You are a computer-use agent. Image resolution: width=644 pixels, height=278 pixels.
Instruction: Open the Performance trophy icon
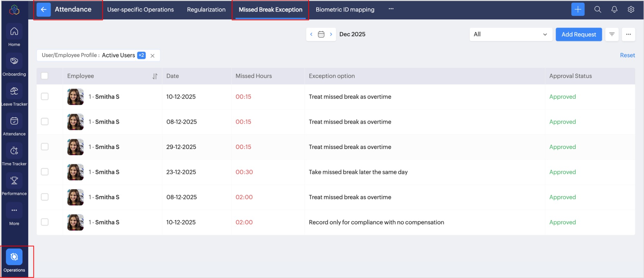pyautogui.click(x=14, y=181)
